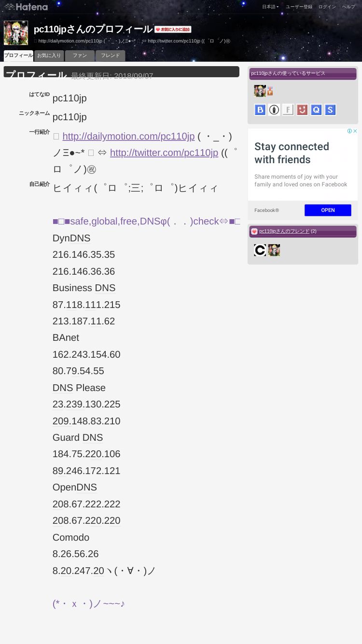Open the red smiley-face service icon

[302, 110]
